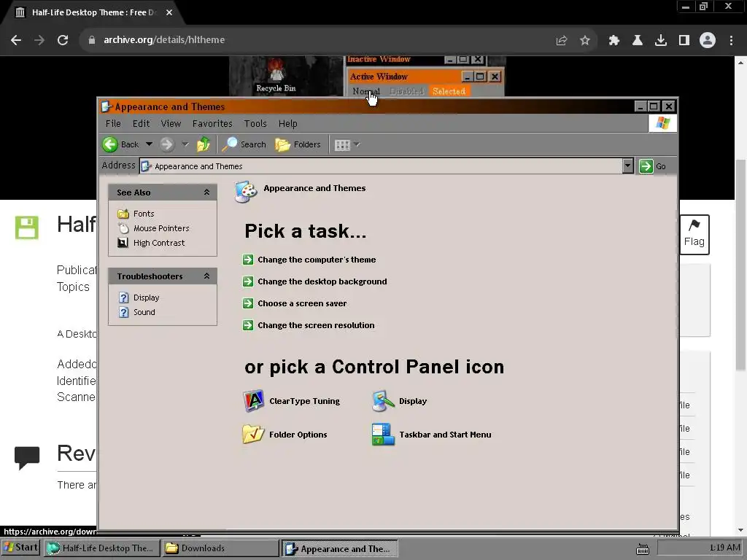
Task: Open the Views dropdown arrow
Action: click(x=357, y=145)
